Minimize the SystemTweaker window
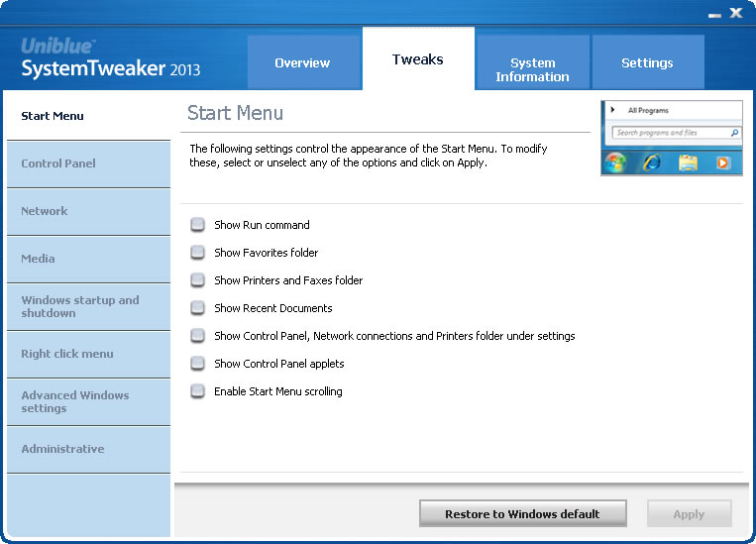This screenshot has width=756, height=544. pyautogui.click(x=714, y=15)
